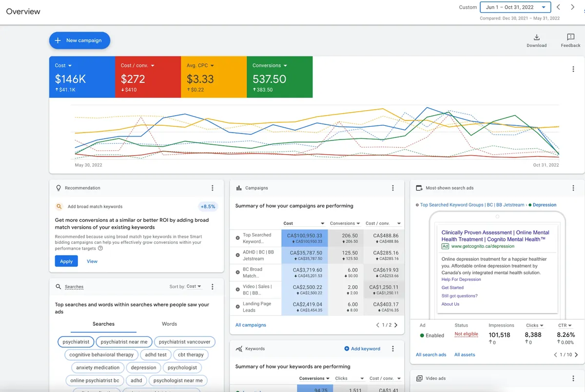This screenshot has width=585, height=392.
Task: Open the Conversions metric dropdown on green tile
Action: (270, 65)
